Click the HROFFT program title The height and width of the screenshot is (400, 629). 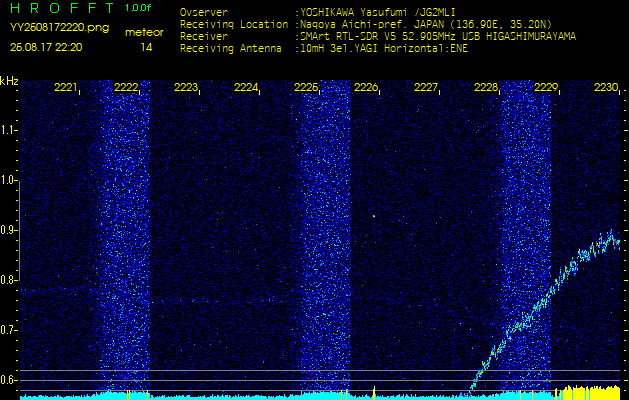pyautogui.click(x=62, y=8)
